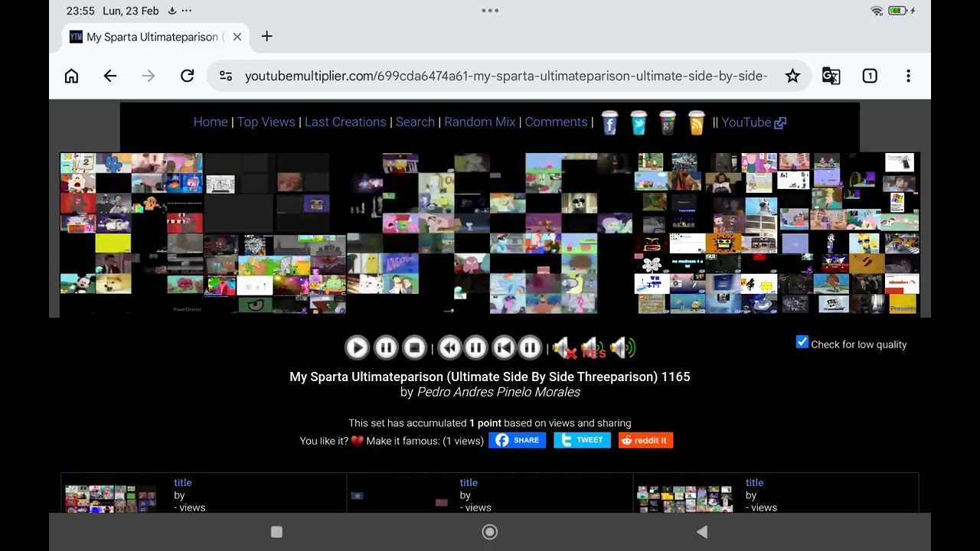
Task: Select the My Sparta Ultimateparison tab
Action: coord(156,37)
